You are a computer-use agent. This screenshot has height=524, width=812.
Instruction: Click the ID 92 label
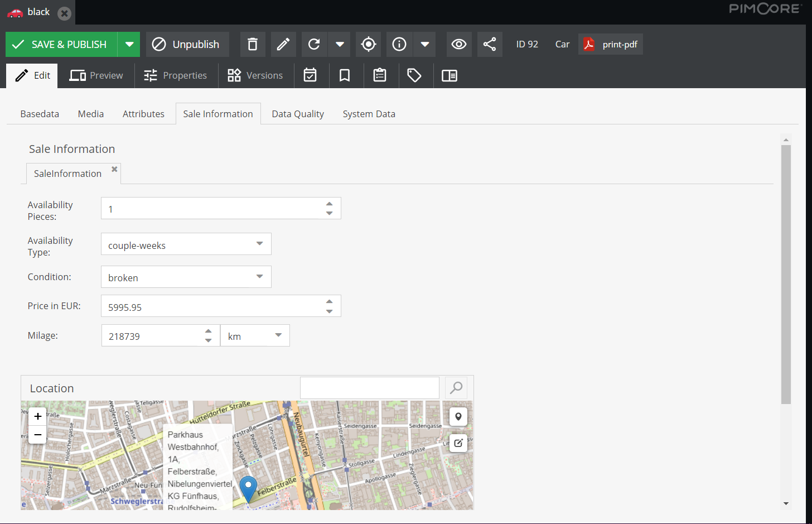[x=527, y=44]
